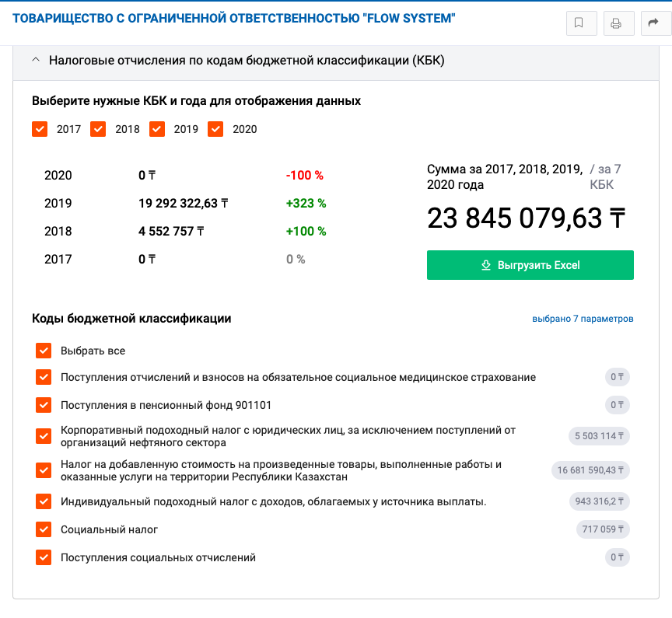Click the 'Коды бюджетной классификации' heading

point(131,319)
